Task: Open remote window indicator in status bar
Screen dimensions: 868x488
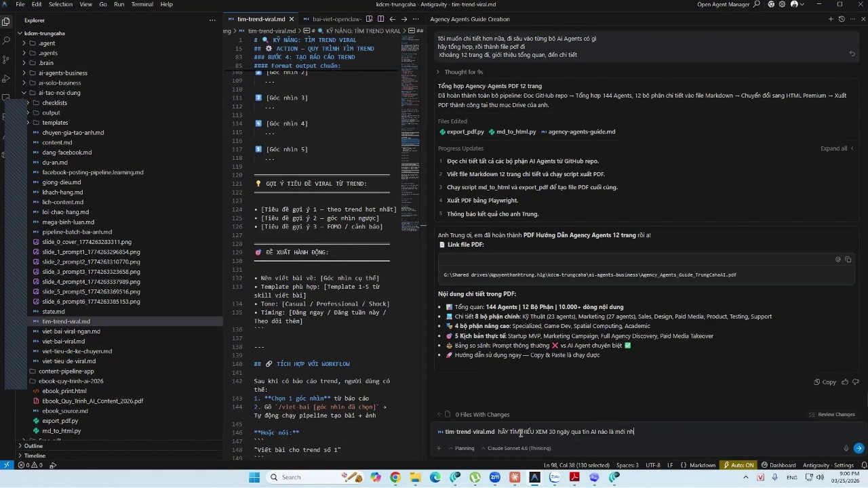Action: 6,466
